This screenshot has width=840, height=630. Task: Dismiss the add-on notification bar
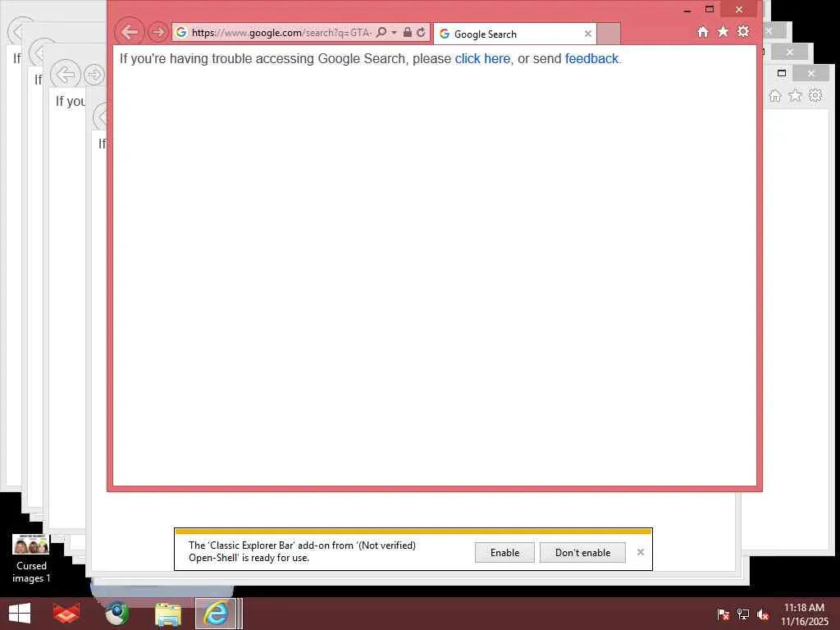coord(640,552)
